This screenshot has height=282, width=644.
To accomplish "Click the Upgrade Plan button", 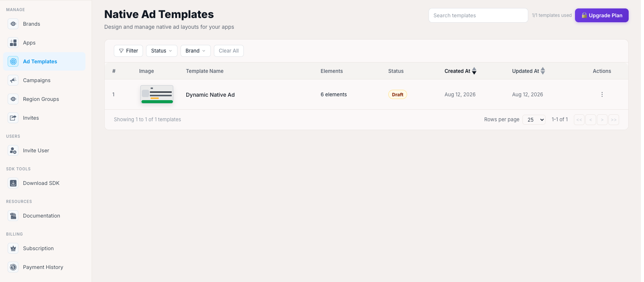I will (x=602, y=15).
